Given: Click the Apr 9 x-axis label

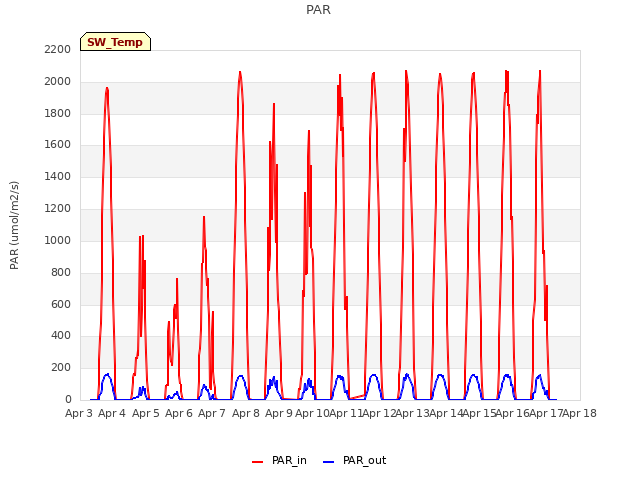Looking at the screenshot, I should (x=279, y=413).
